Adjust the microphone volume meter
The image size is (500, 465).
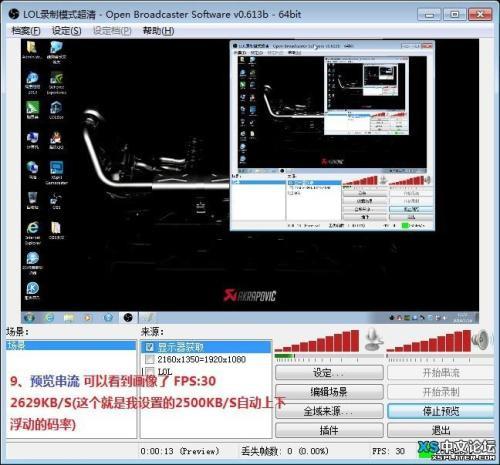[317, 341]
